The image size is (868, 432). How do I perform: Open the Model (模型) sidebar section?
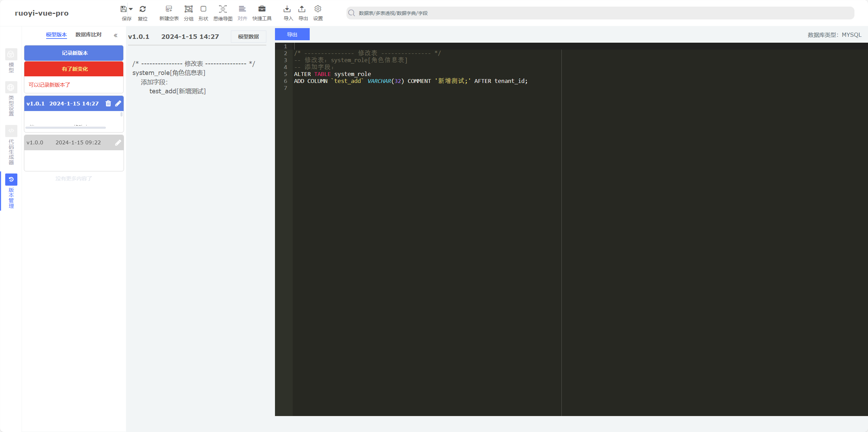(11, 61)
